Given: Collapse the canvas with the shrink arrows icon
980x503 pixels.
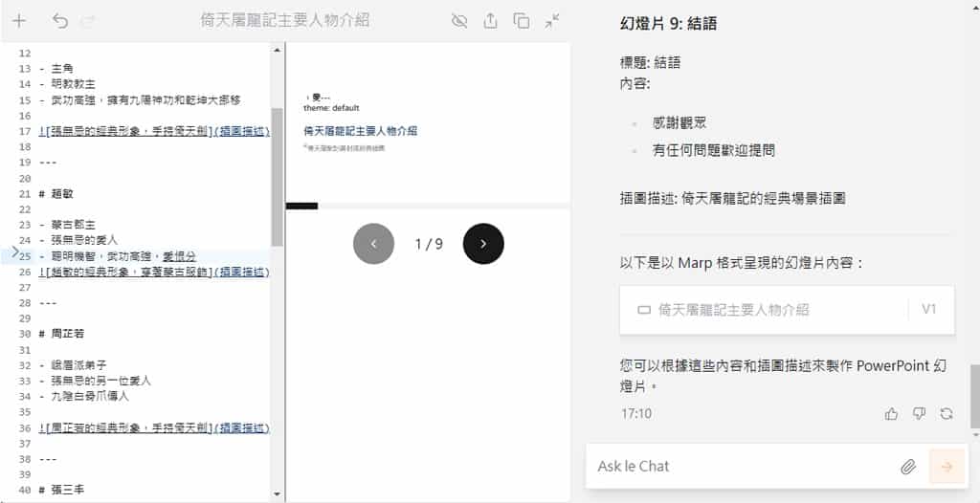Looking at the screenshot, I should (x=552, y=21).
